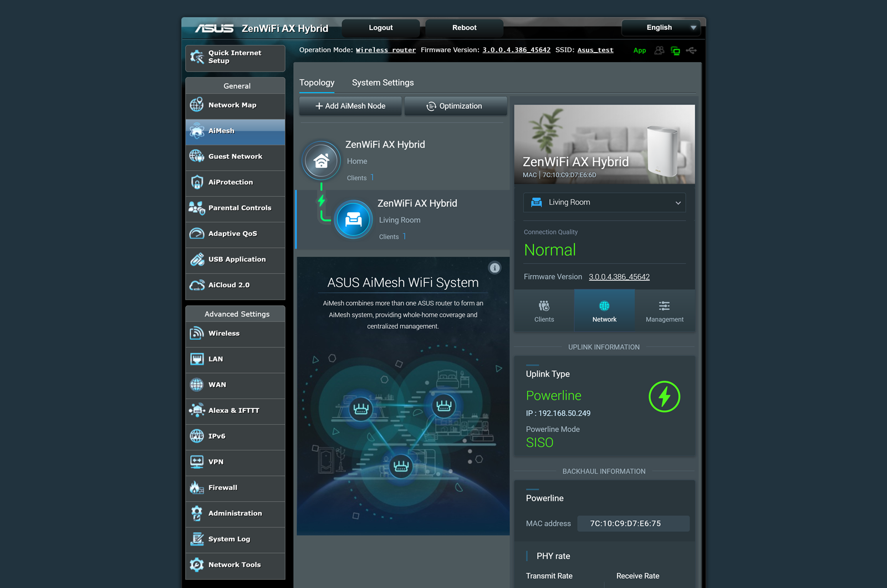This screenshot has height=588, width=887.
Task: Open Parental Controls page
Action: [x=235, y=208]
